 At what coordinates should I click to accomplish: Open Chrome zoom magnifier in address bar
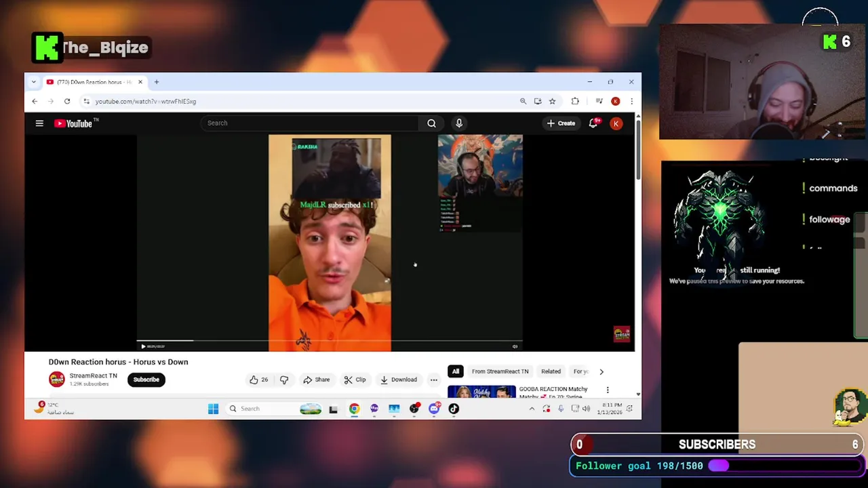[x=523, y=101]
